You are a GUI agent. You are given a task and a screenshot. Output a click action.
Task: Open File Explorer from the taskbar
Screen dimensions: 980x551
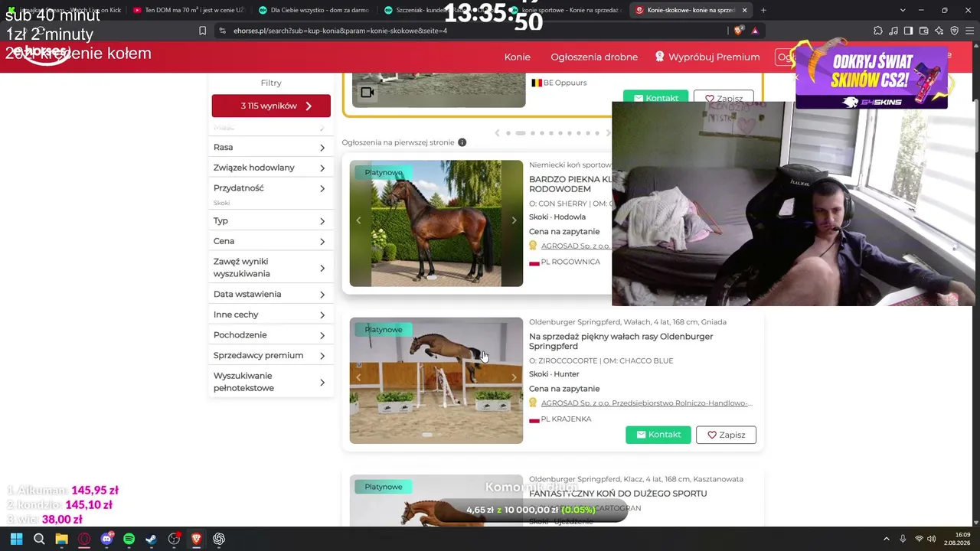pos(61,539)
